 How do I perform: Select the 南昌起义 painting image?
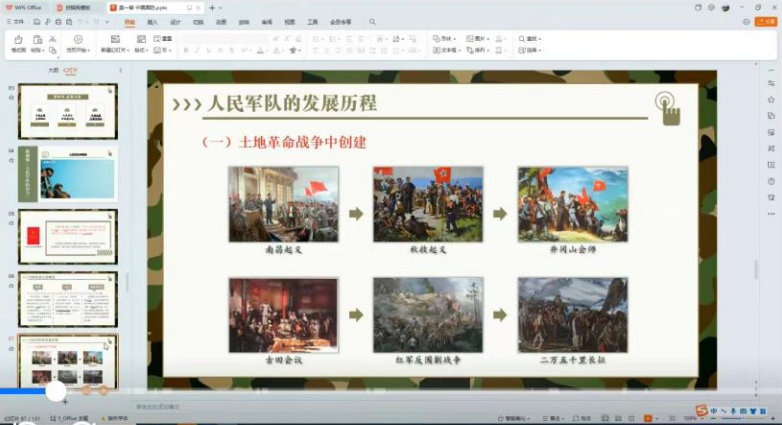(x=283, y=205)
